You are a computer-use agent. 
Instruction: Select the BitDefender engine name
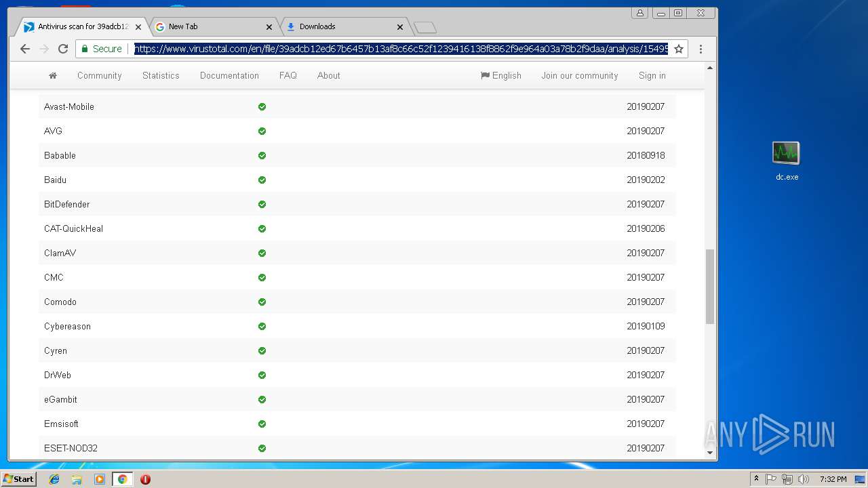66,204
